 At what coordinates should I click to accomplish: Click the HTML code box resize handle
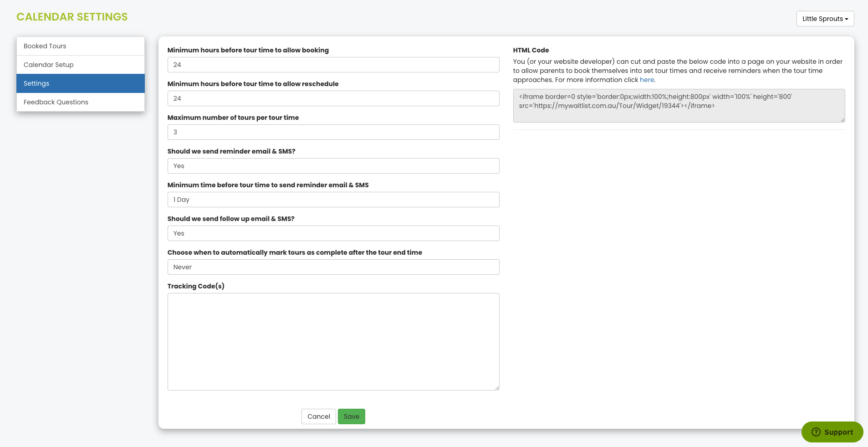pyautogui.click(x=842, y=120)
